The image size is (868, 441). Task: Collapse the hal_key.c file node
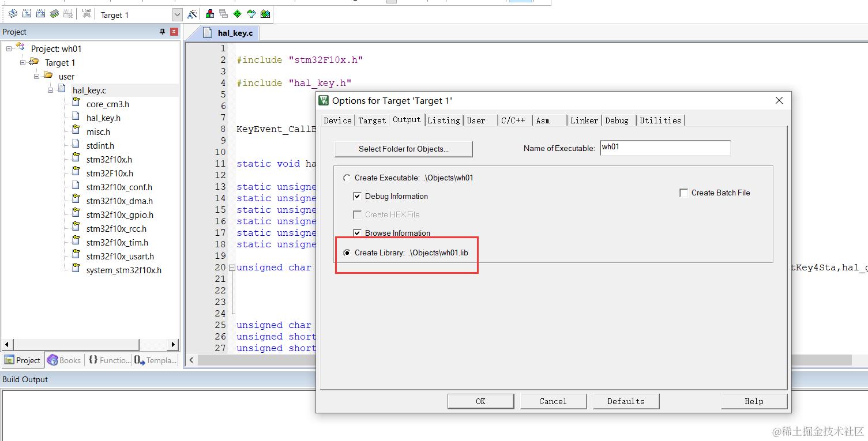[x=50, y=90]
